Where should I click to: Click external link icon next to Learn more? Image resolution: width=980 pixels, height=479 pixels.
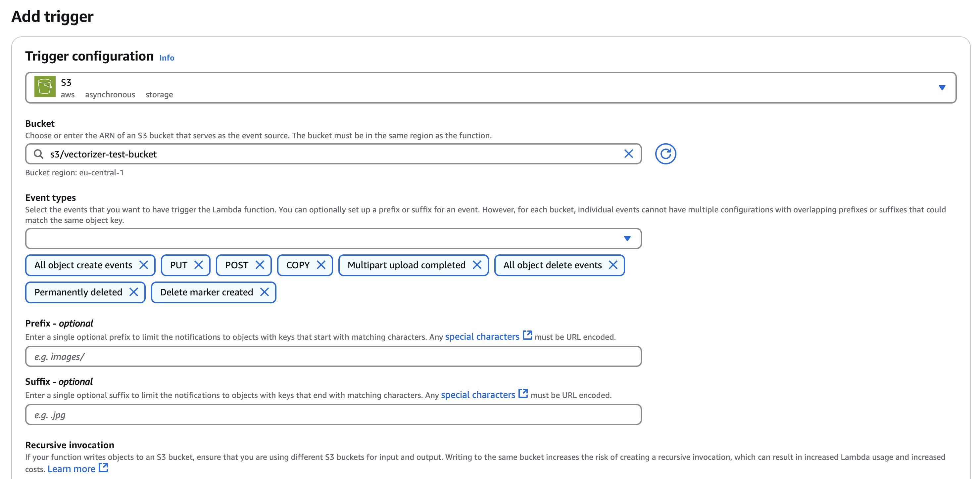103,468
